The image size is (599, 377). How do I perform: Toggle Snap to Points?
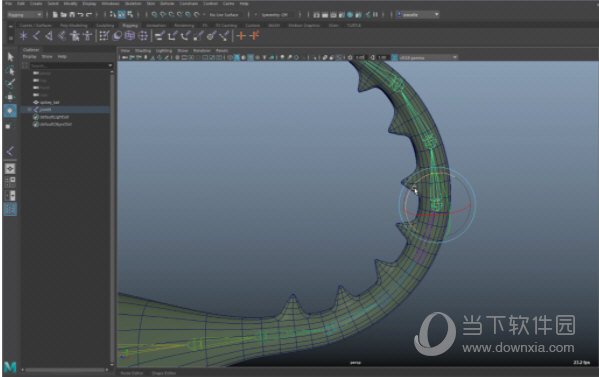(x=171, y=15)
